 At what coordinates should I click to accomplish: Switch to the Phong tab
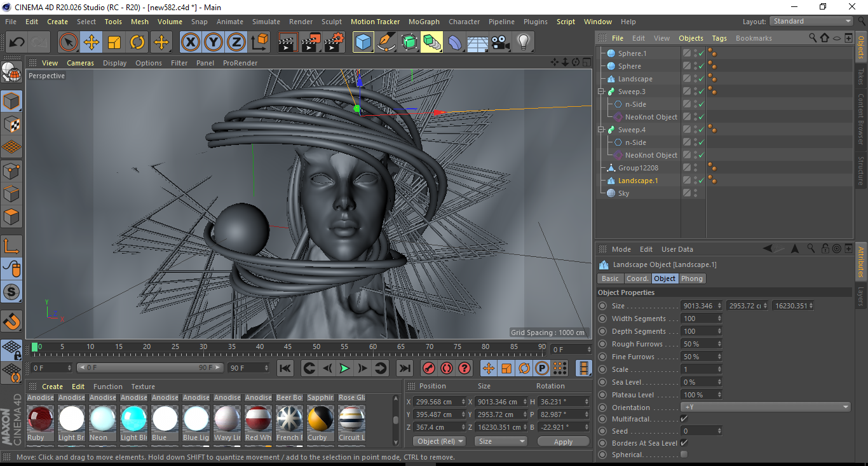click(692, 278)
